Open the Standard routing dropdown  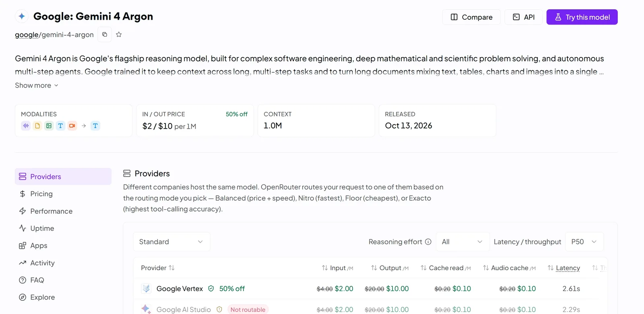pos(172,242)
